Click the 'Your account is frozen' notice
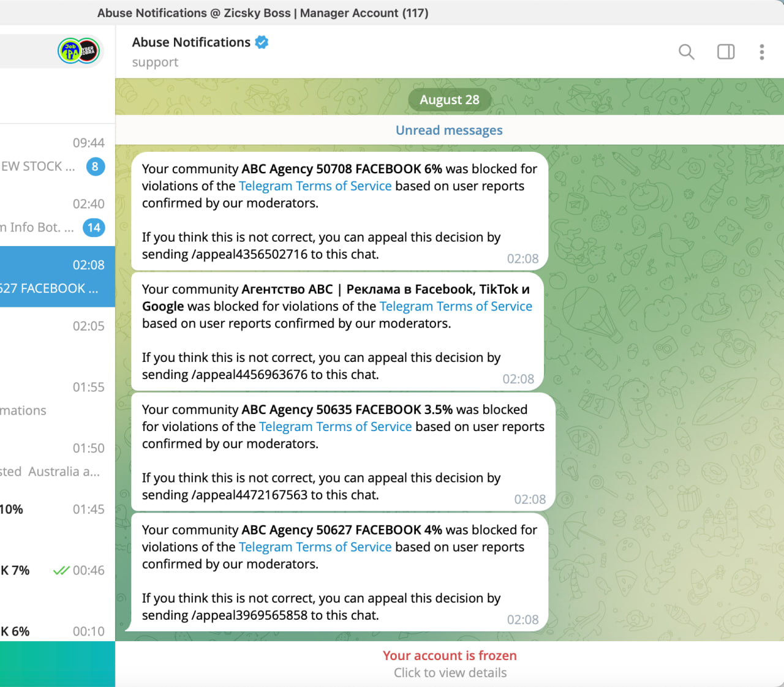 coord(450,656)
